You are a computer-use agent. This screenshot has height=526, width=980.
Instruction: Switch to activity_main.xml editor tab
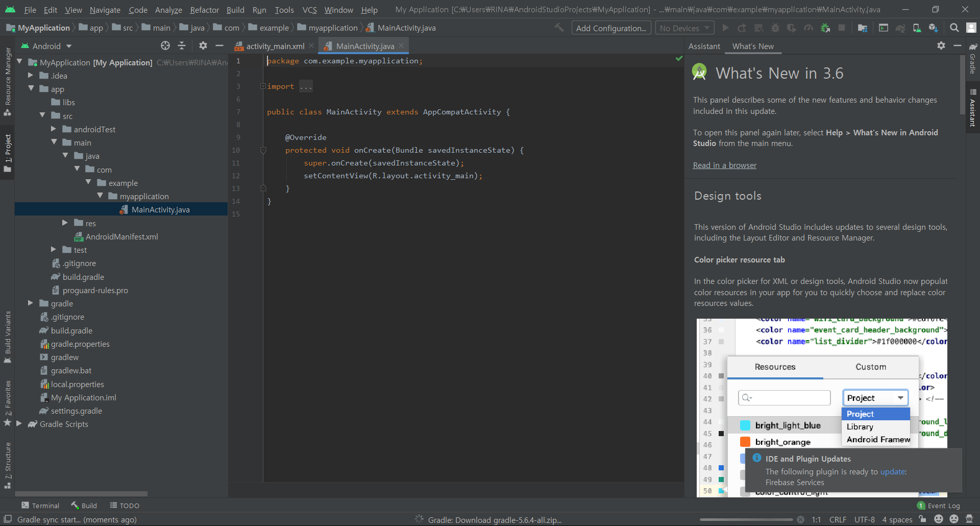[275, 46]
